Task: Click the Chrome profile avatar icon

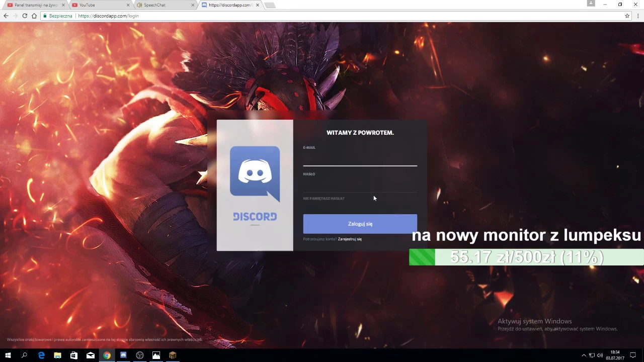Action: click(x=591, y=3)
